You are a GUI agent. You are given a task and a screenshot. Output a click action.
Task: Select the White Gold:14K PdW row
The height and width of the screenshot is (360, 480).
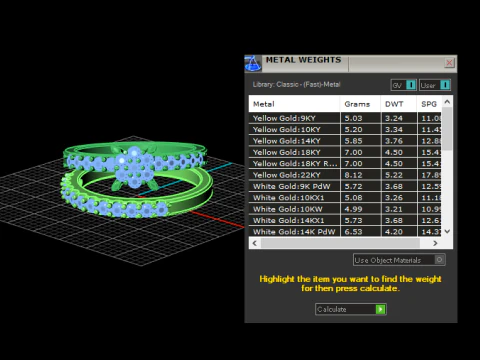coord(345,231)
